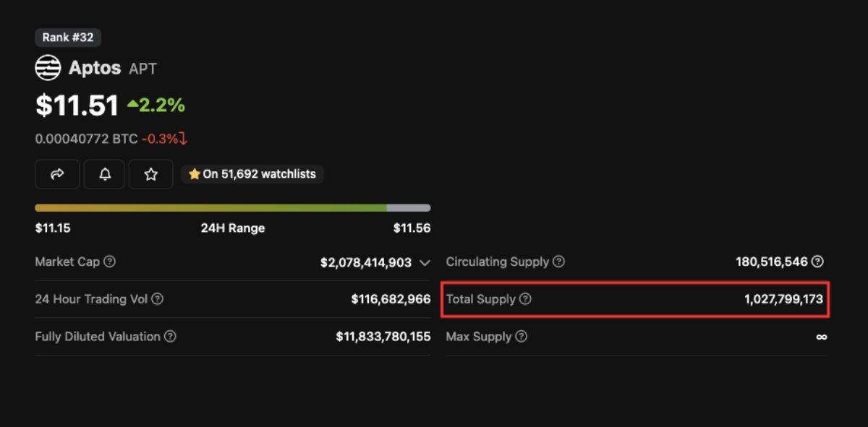Click the 1,027,799,173 total supply value
This screenshot has width=868, height=427.
pyautogui.click(x=783, y=299)
